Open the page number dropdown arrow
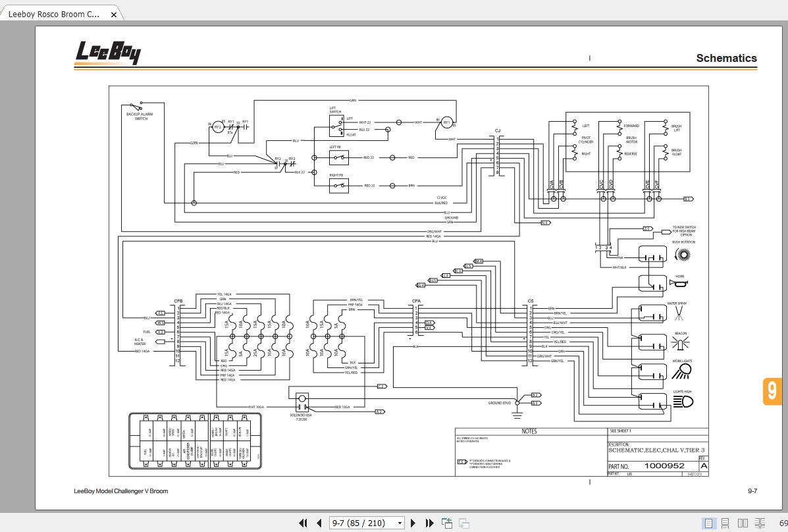Screen dimensions: 788x532 400,523
